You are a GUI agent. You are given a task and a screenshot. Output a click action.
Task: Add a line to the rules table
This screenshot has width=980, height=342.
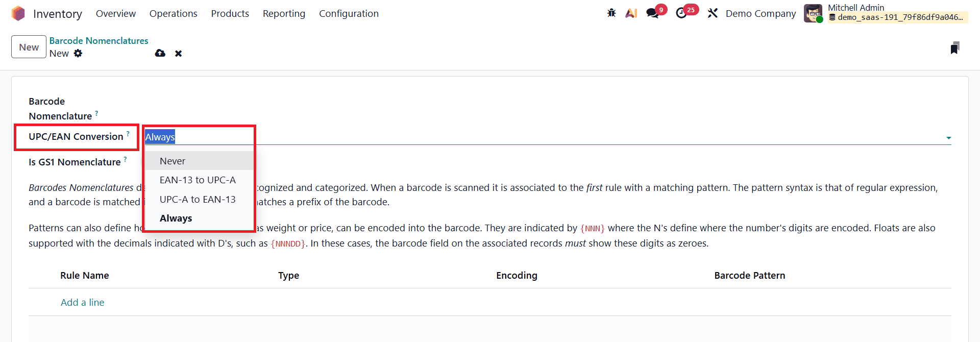pyautogui.click(x=82, y=302)
